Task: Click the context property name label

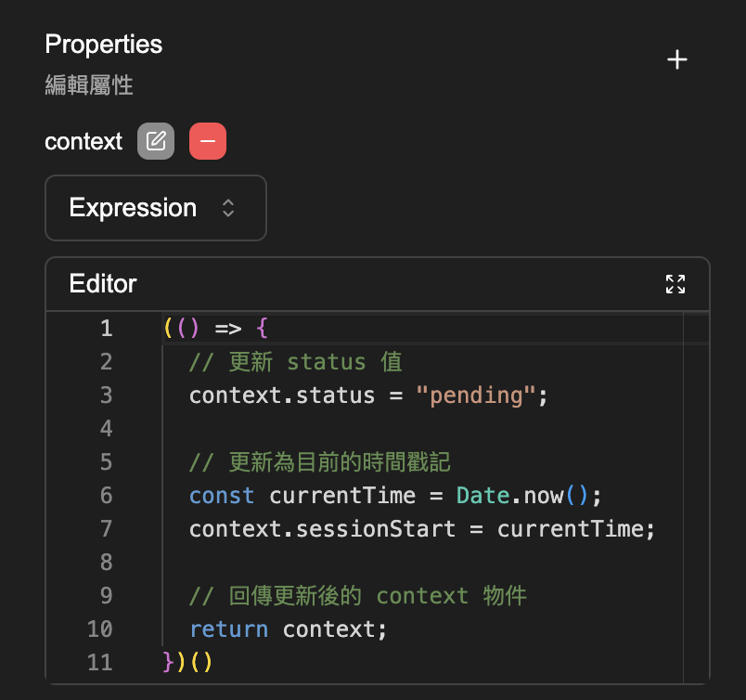Action: click(84, 142)
